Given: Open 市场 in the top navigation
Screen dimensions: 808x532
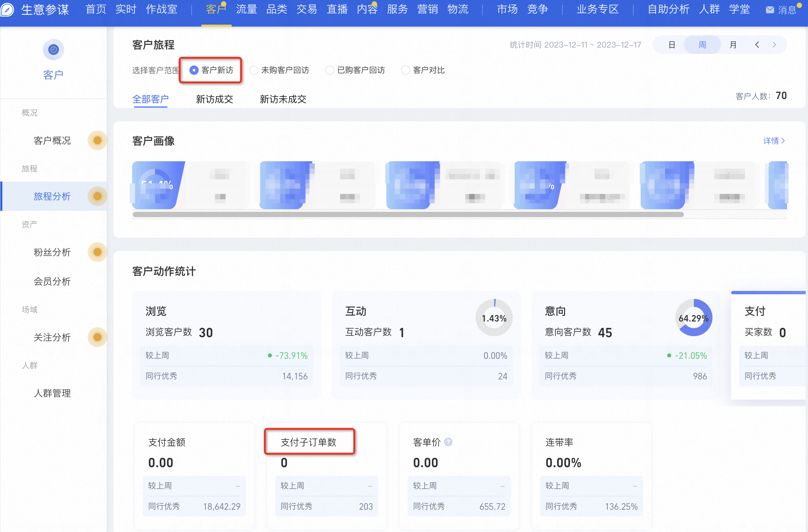Looking at the screenshot, I should click(x=507, y=9).
